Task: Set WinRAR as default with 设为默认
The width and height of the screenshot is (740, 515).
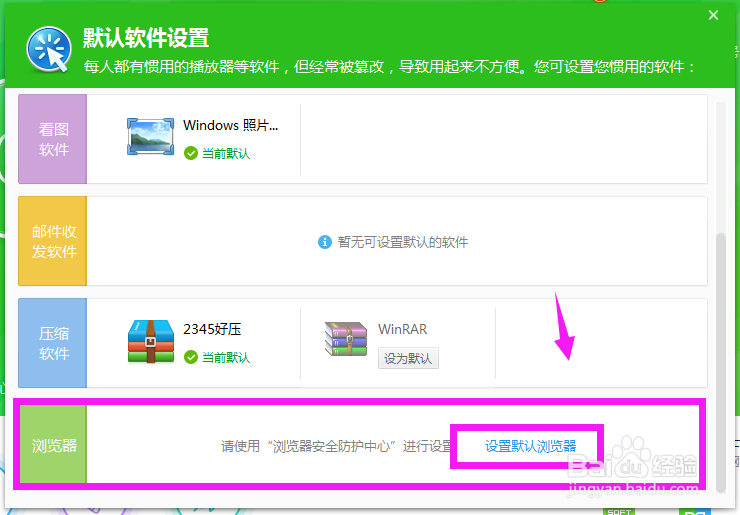Action: point(408,358)
